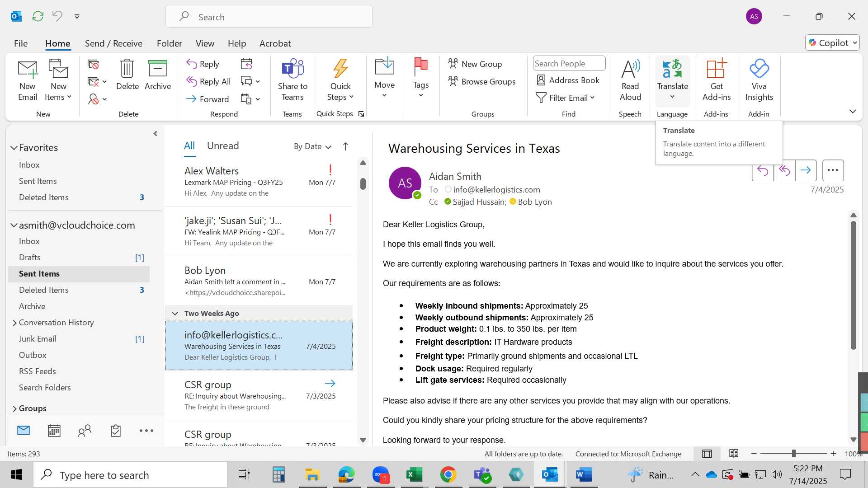
Task: Forward the selected message
Action: [208, 99]
